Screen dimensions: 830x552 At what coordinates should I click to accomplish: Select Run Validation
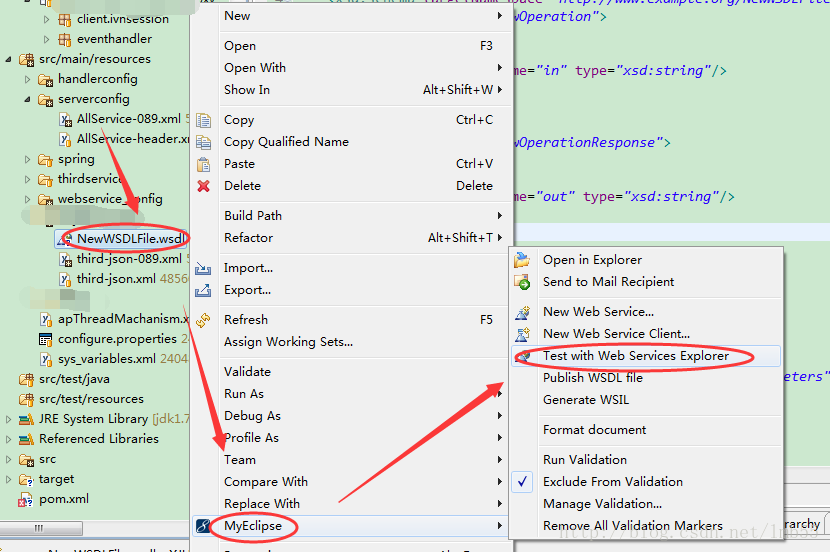click(x=646, y=460)
